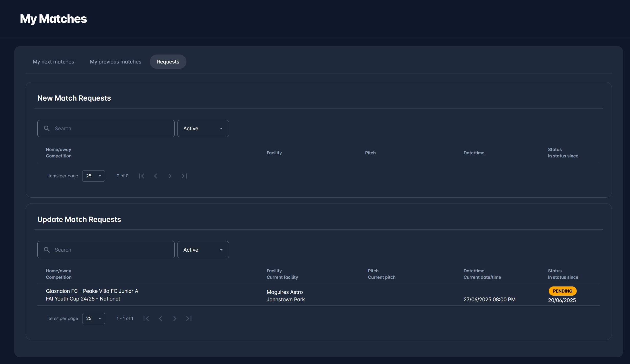Go to next page in Update Match Requests
This screenshot has width=630, height=364.
pos(175,318)
